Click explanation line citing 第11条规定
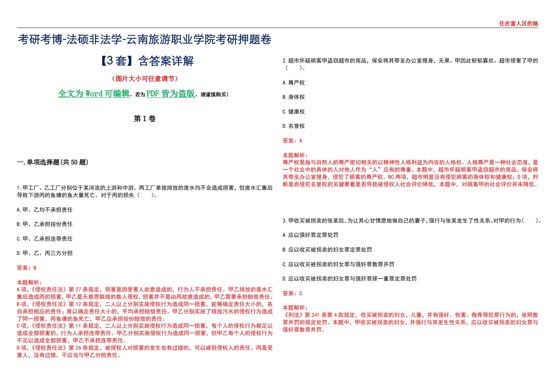This screenshot has height=392, width=555. pos(145,333)
